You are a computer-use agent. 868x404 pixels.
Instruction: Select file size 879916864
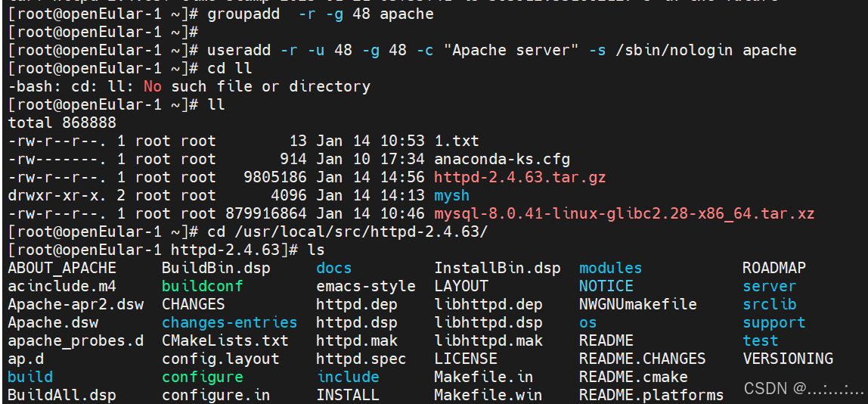pyautogui.click(x=265, y=213)
